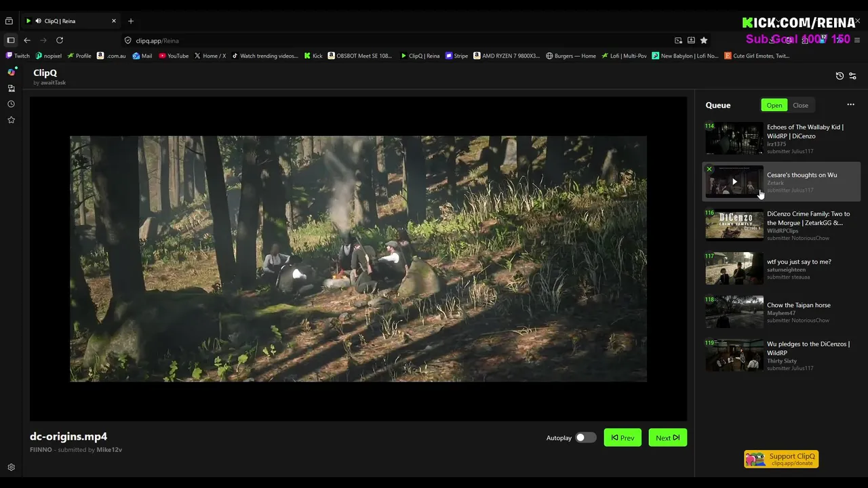Click the dc-origins.mp4 clip title
Viewport: 868px width, 488px height.
tap(68, 436)
